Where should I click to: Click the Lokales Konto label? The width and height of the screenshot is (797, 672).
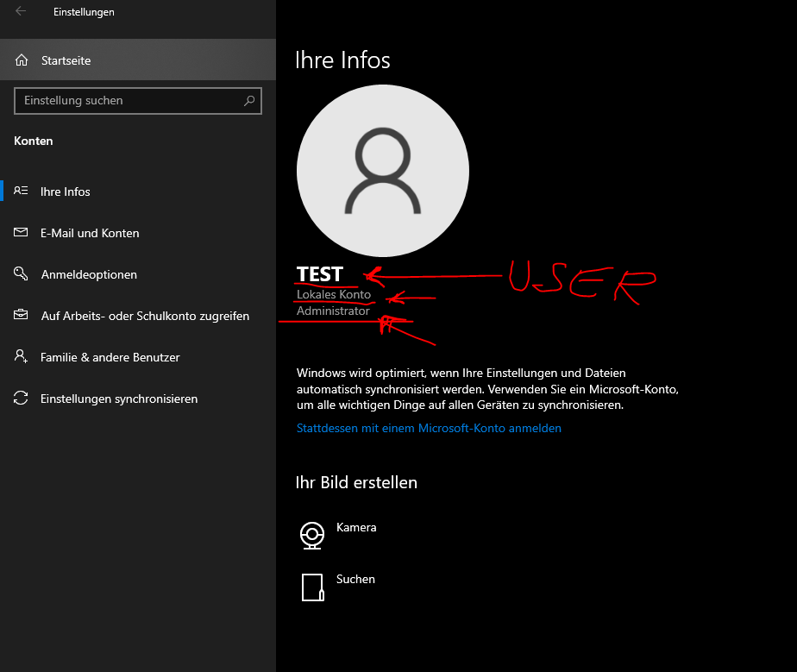(334, 294)
